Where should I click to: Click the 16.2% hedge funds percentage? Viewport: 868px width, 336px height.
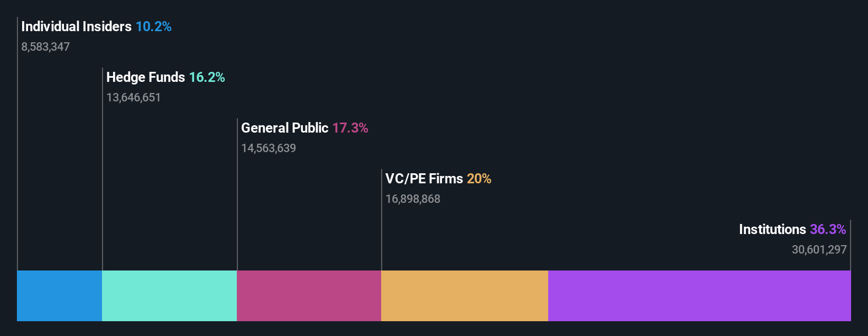point(207,77)
